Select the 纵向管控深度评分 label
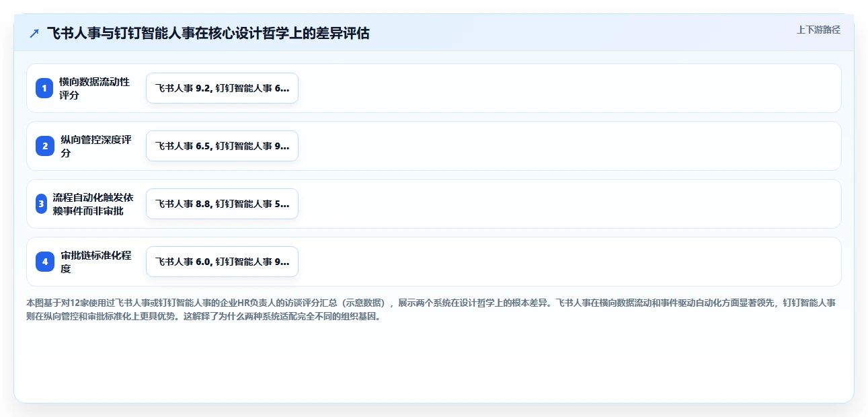 (95, 146)
